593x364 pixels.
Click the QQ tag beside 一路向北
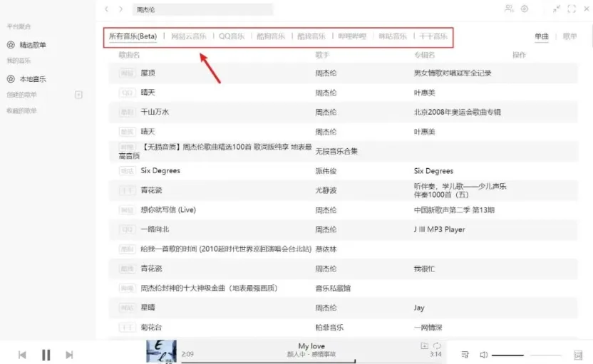pyautogui.click(x=127, y=229)
